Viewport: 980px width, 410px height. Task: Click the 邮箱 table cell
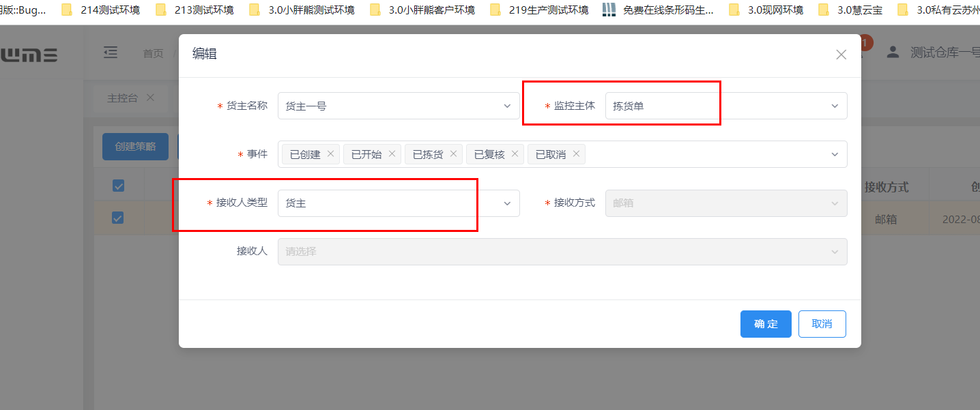[x=886, y=219]
